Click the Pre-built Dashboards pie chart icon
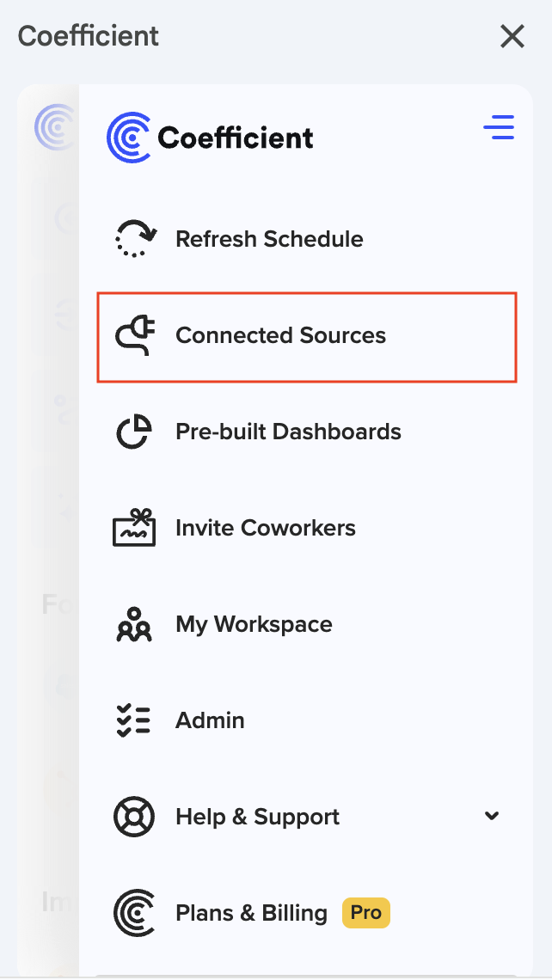Image resolution: width=552 pixels, height=980 pixels. 134,431
